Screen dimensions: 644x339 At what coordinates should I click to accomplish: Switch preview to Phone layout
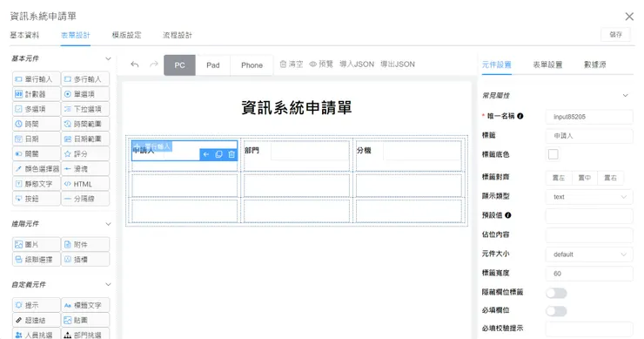252,65
